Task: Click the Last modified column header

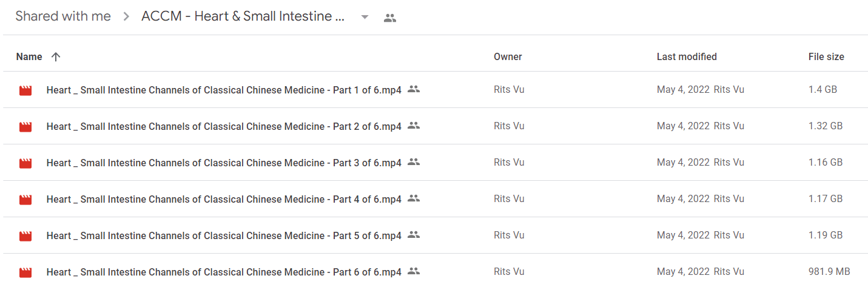Action: click(x=687, y=56)
